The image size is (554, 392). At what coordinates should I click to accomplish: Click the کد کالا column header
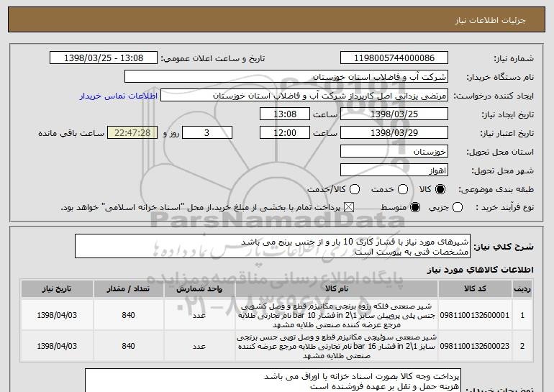click(475, 289)
